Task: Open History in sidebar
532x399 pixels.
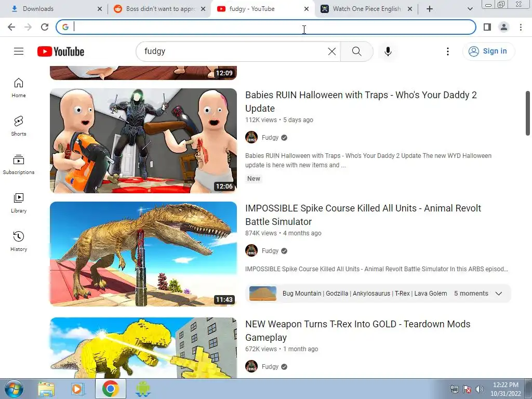Action: click(x=19, y=241)
